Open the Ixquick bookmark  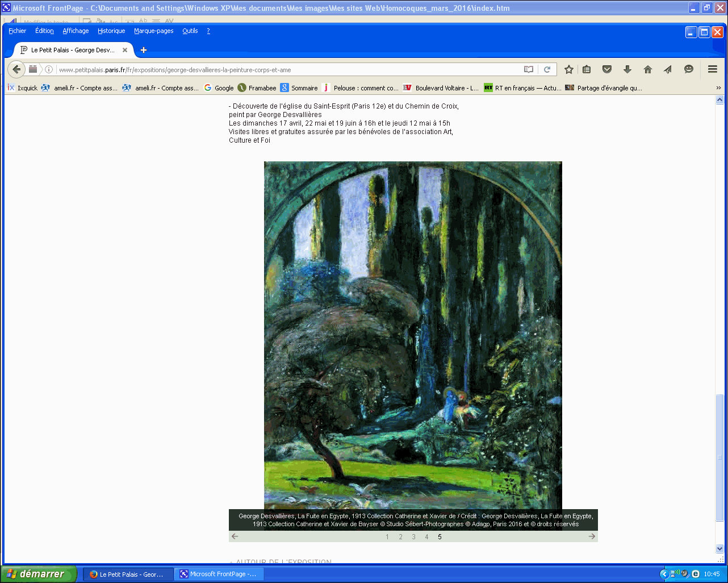coord(22,88)
